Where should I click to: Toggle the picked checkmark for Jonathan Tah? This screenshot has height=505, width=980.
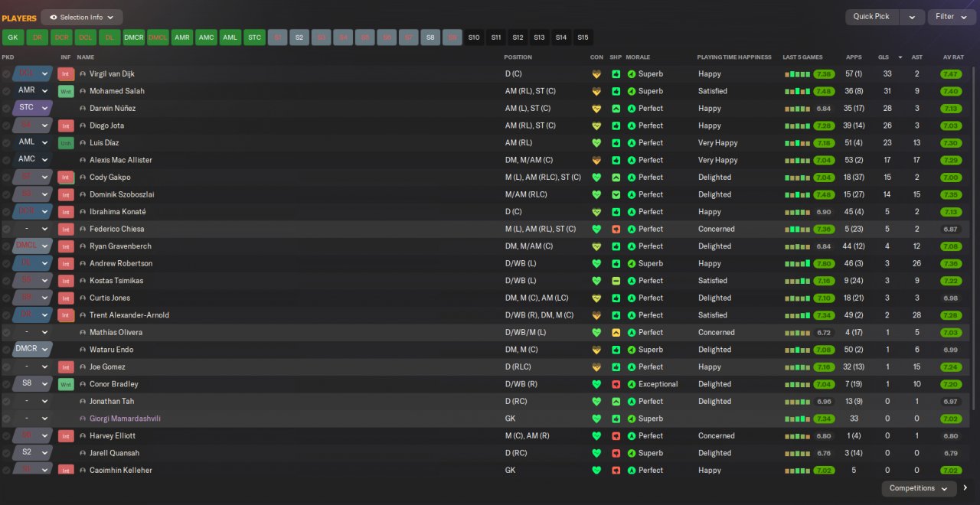tap(6, 401)
